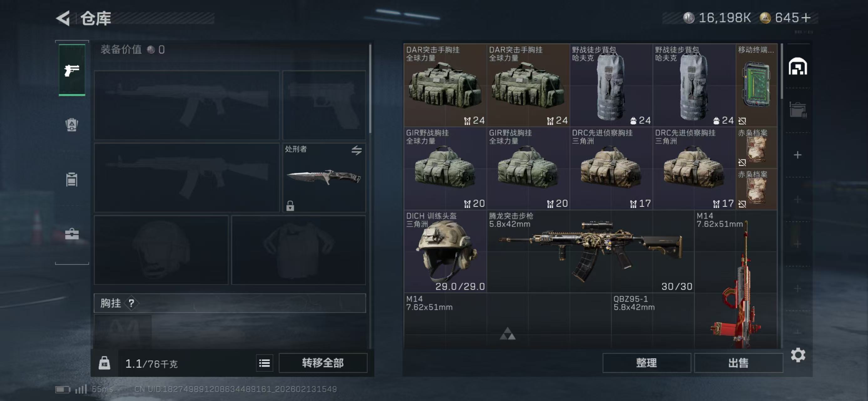
Task: Click the stash vertical scrollbar
Action: (x=781, y=71)
